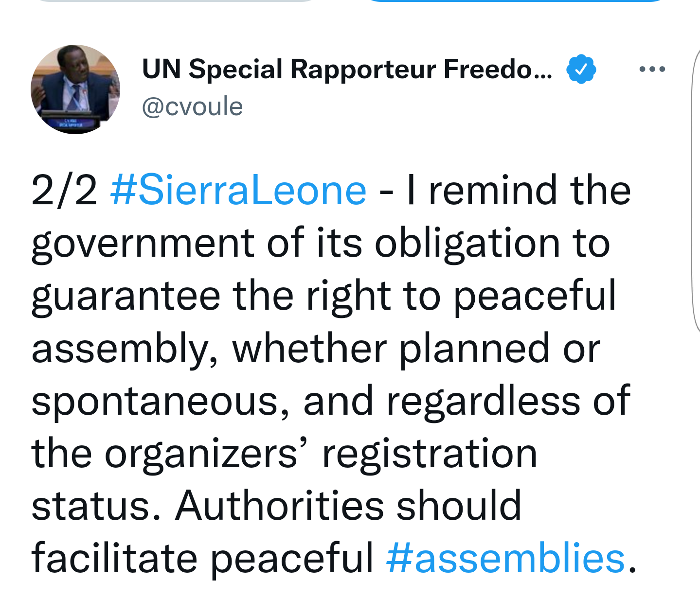Click the word "spontaneous" in the tweet
700x616 pixels.
point(161,402)
